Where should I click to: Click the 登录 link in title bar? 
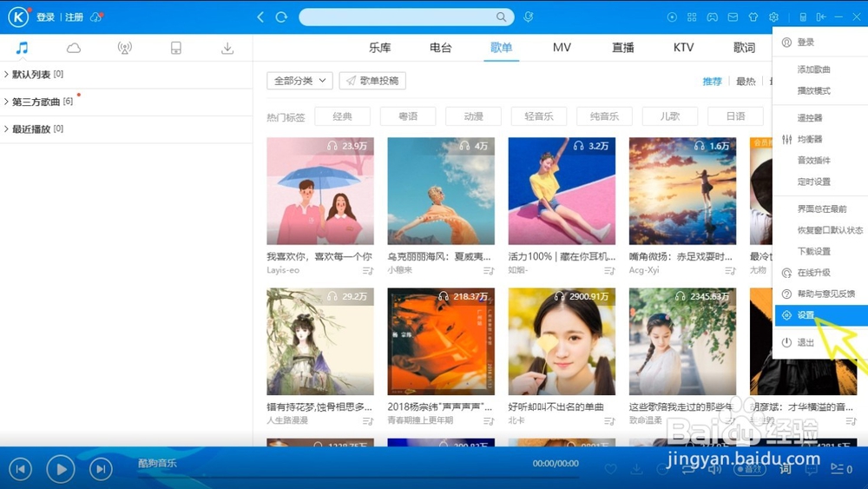coord(45,17)
